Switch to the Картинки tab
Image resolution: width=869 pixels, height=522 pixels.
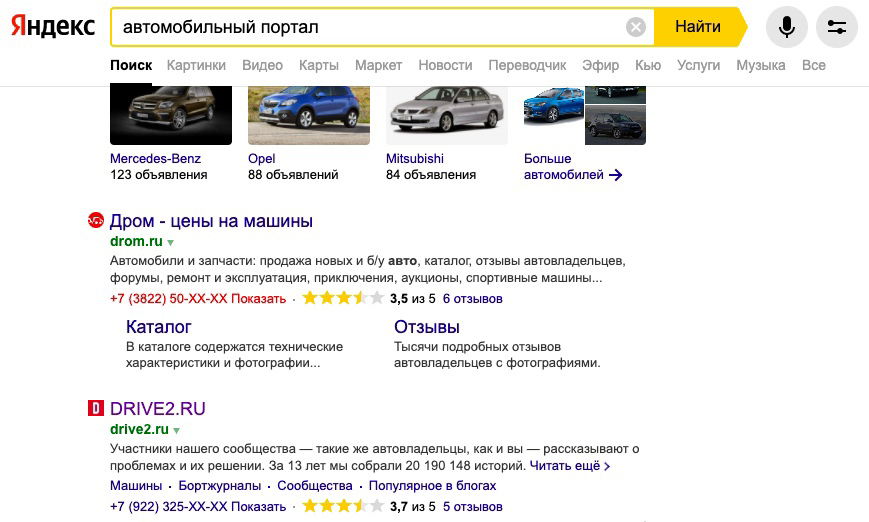[196, 65]
